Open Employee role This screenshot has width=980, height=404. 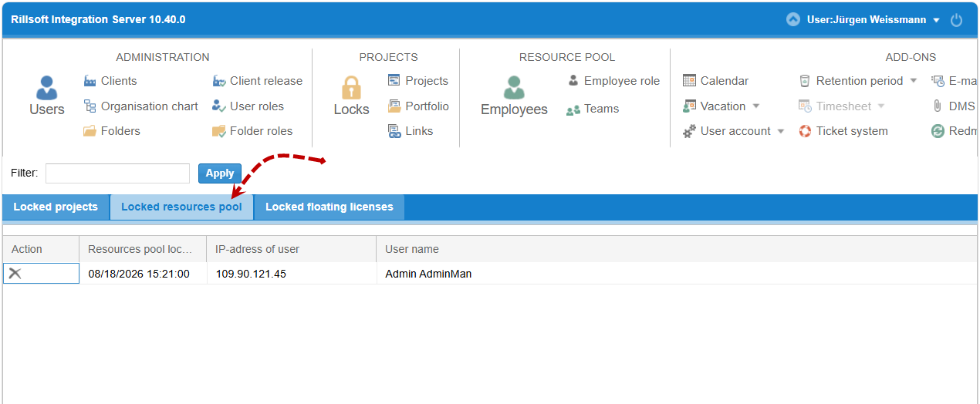(613, 81)
